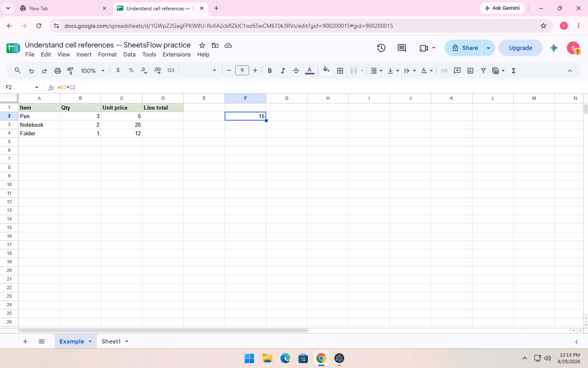Click the Share button
The image size is (588, 368).
463,48
